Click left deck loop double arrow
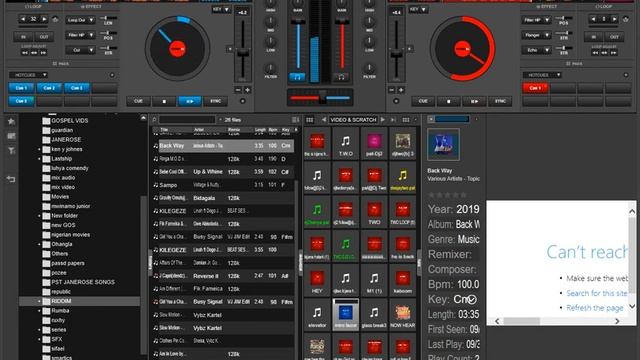This screenshot has height=360, width=640. tap(44, 19)
